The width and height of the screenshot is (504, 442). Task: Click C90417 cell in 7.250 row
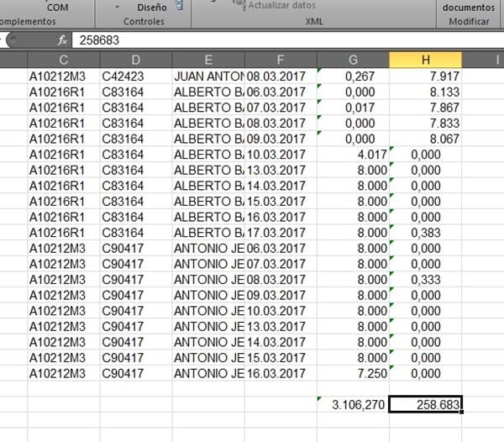[x=136, y=374]
